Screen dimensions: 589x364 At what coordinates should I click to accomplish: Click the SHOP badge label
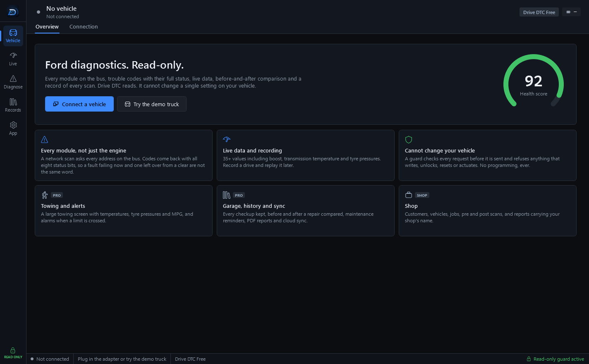(x=422, y=195)
